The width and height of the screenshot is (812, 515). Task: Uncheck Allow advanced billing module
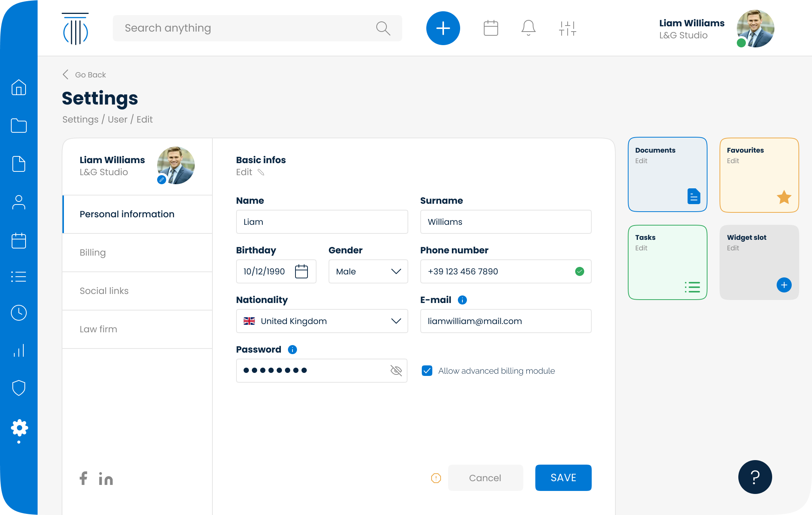427,371
